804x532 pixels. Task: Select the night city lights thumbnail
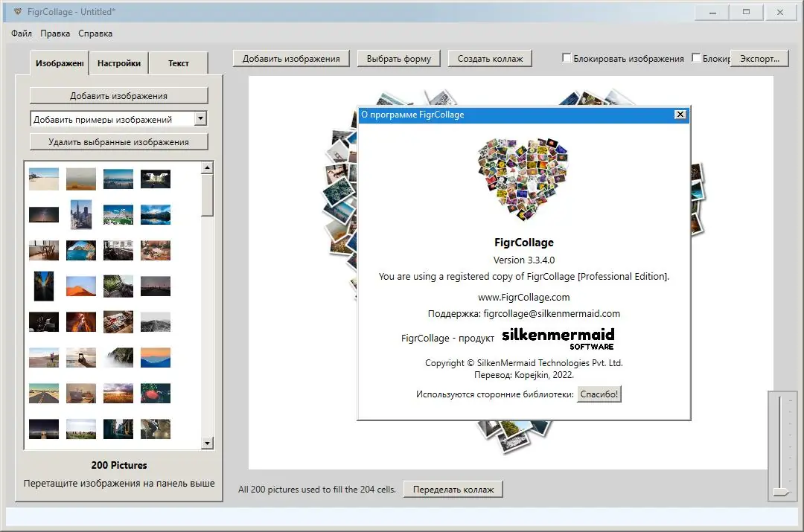pos(44,429)
